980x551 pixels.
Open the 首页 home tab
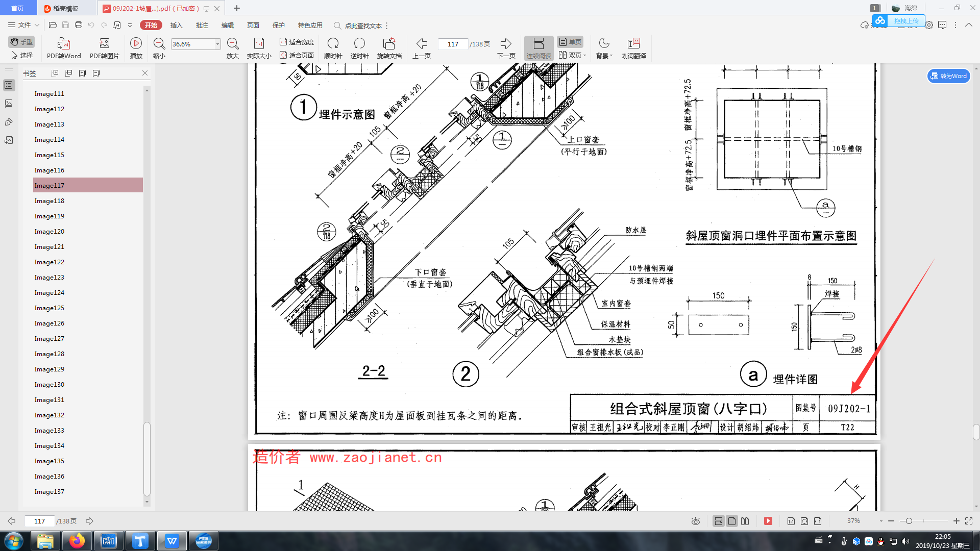(18, 8)
